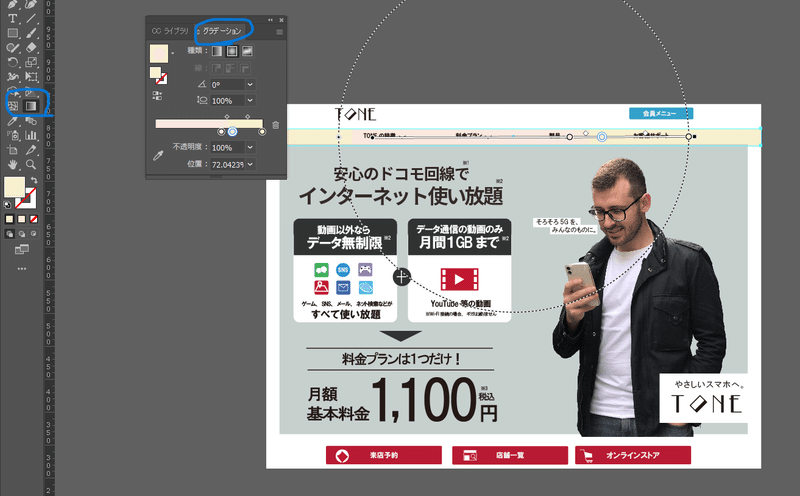800x496 pixels.
Task: Delete the selected gradient stop
Action: [x=276, y=125]
